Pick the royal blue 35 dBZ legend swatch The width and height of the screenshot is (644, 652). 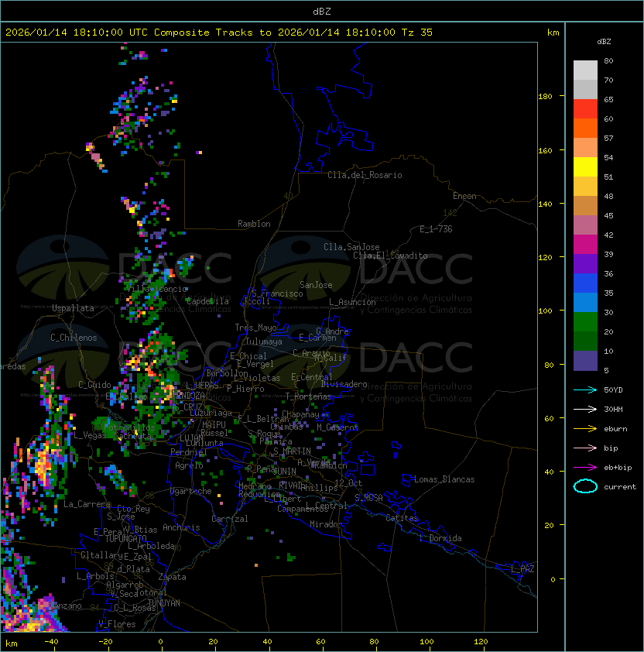pyautogui.click(x=585, y=283)
